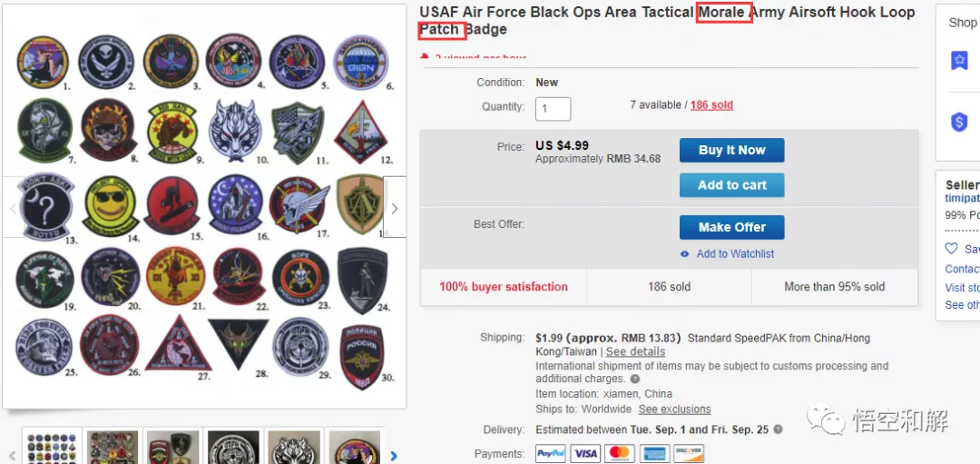Image resolution: width=980 pixels, height=464 pixels.
Task: Click the blue dollar shield icon
Action: 959,122
